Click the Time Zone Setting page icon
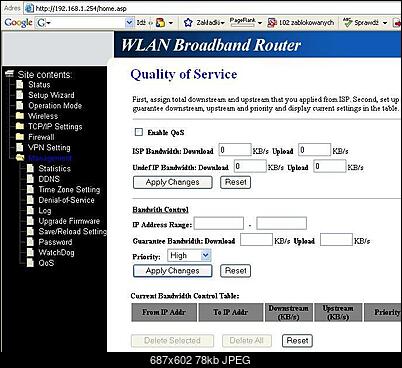 tap(30, 189)
